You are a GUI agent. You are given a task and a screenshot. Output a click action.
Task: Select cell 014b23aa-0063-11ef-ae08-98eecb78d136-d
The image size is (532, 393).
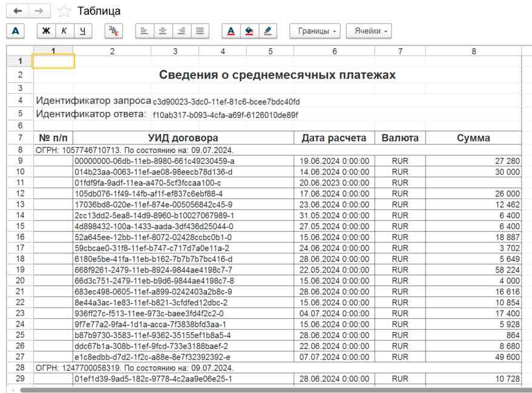tap(183, 172)
